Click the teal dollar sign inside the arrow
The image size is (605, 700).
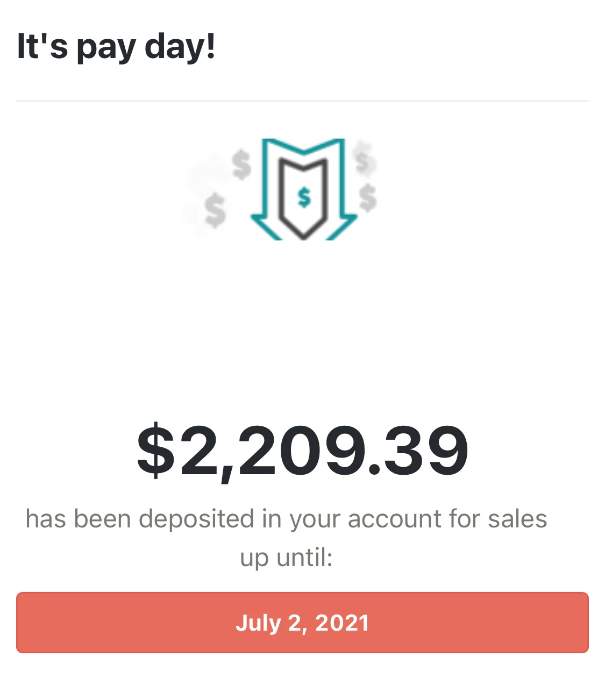(304, 197)
